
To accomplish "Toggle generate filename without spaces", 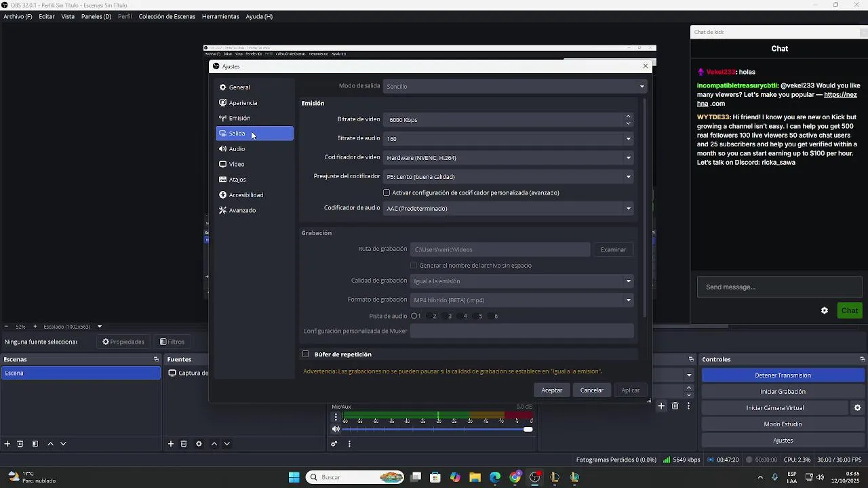I will pos(414,266).
